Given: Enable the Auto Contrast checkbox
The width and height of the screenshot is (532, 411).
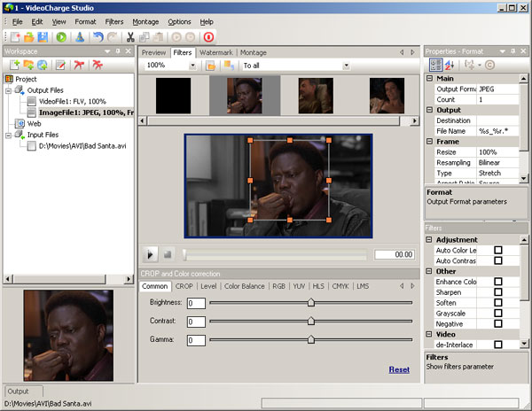Looking at the screenshot, I should [498, 260].
